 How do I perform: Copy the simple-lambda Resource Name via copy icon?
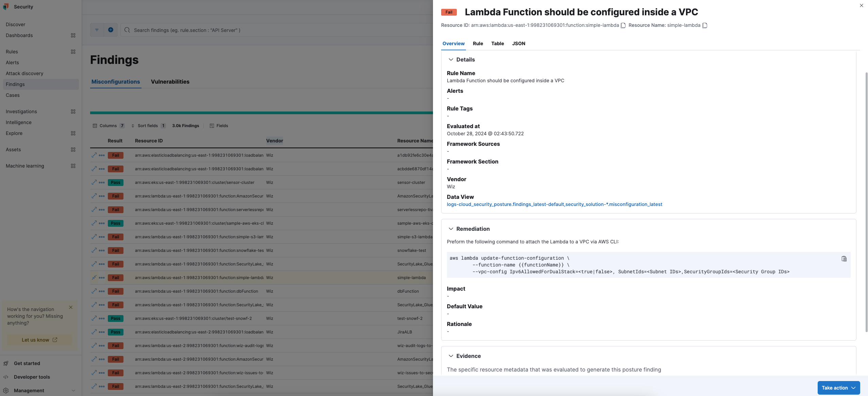click(704, 25)
